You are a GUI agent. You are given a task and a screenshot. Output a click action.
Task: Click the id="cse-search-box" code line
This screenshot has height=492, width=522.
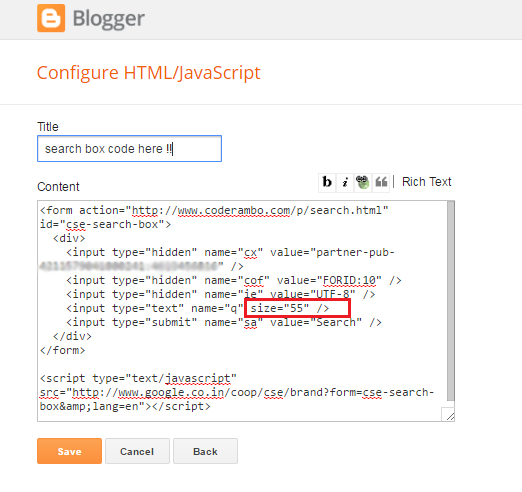[x=105, y=224]
